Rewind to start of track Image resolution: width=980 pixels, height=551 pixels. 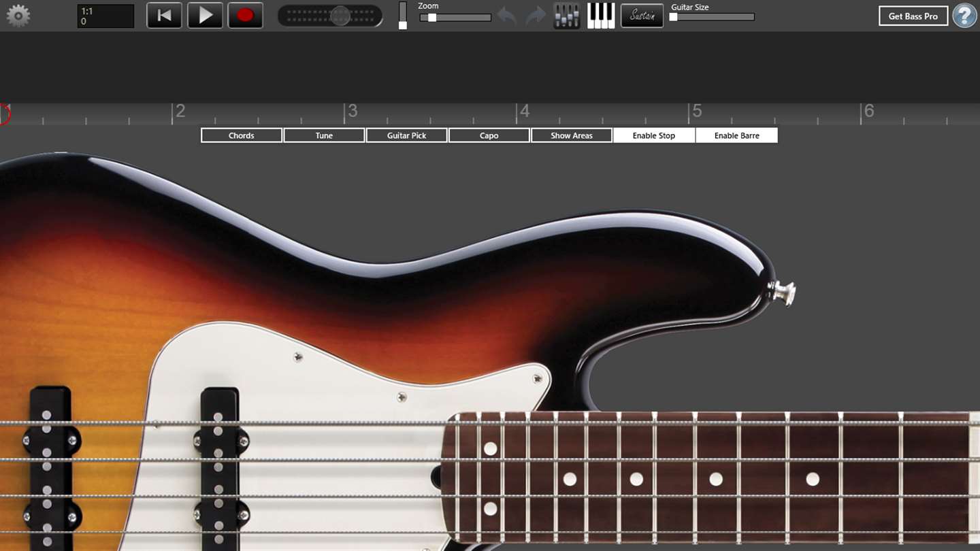164,16
